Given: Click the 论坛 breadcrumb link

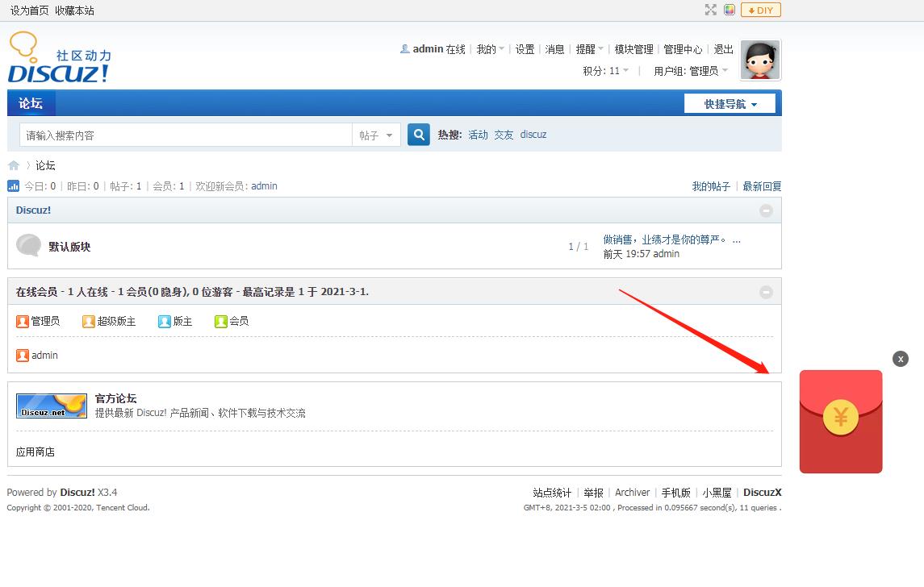Looking at the screenshot, I should point(45,165).
